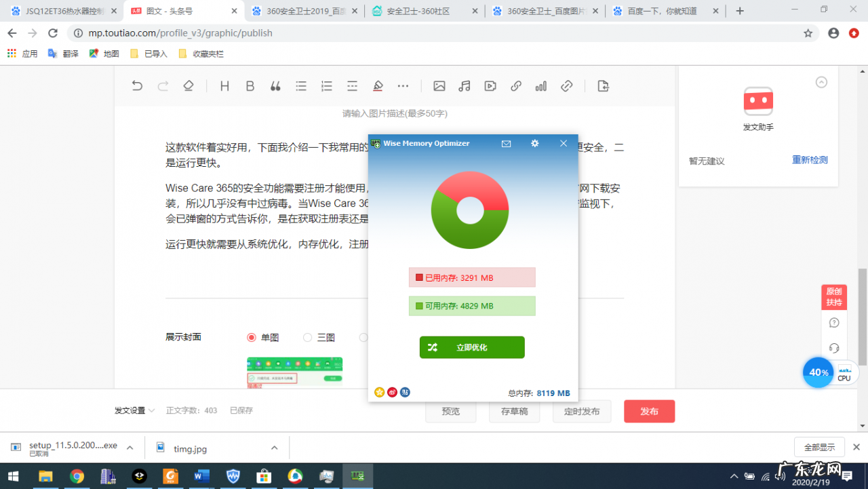Select the insert image icon
This screenshot has height=489, width=868.
click(x=439, y=85)
